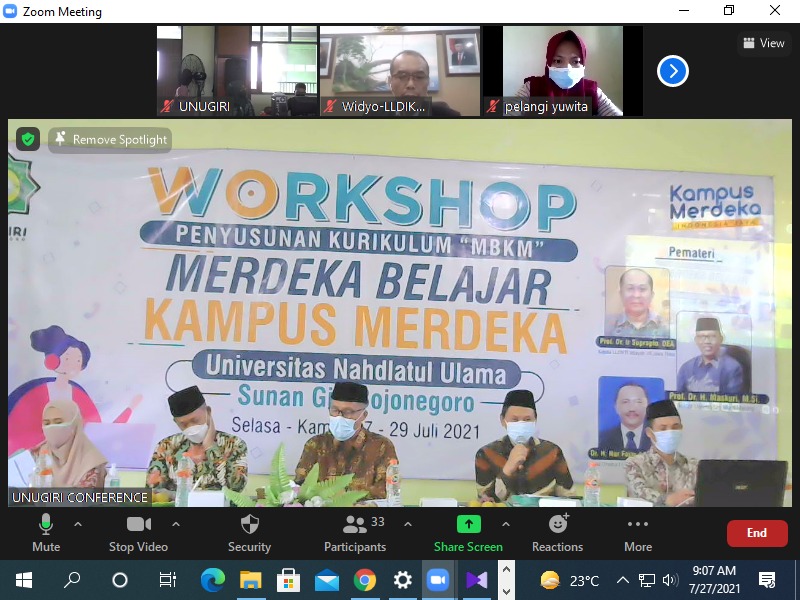Viewport: 800px width, 600px height.
Task: Open File Explorer from taskbar
Action: tap(251, 580)
